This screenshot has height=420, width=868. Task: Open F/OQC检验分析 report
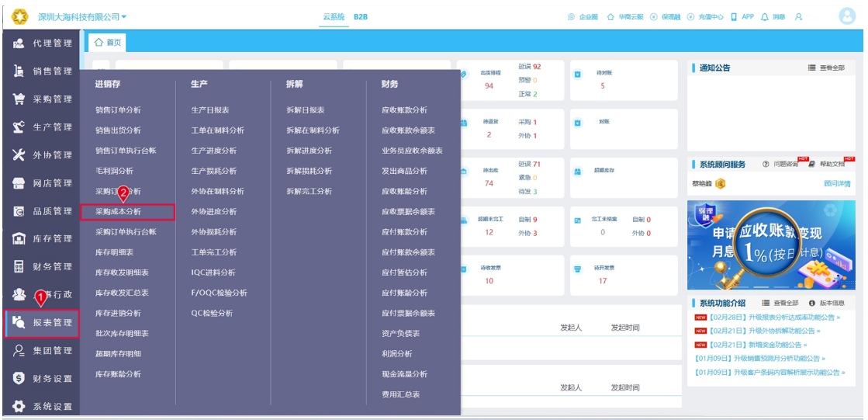click(x=220, y=293)
